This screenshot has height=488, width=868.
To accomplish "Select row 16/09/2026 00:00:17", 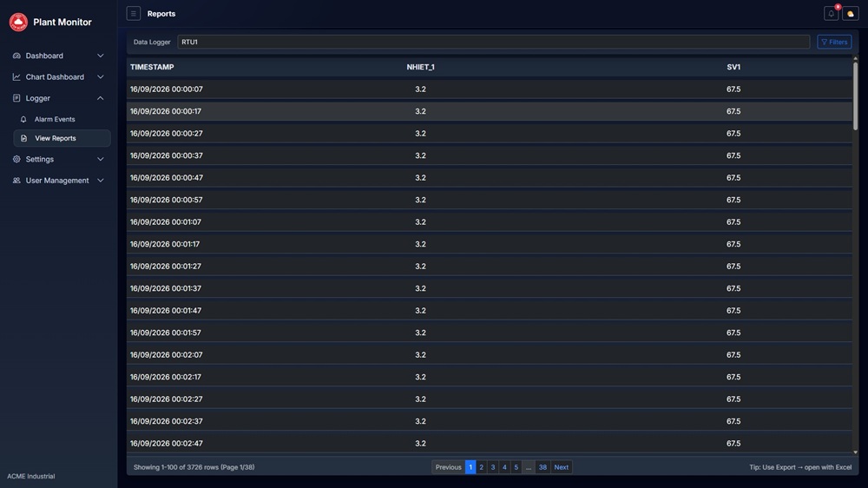I will pyautogui.click(x=490, y=111).
